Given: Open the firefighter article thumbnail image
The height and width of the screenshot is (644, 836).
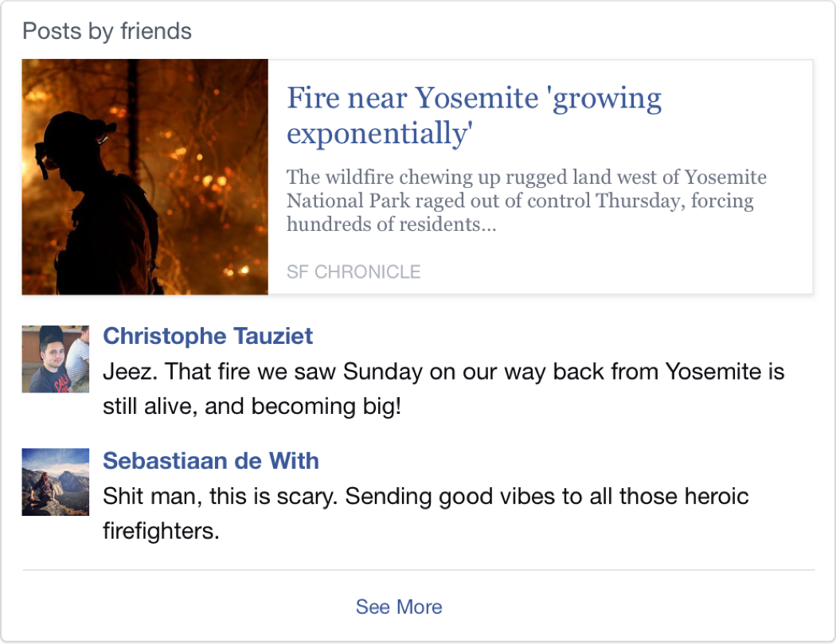Looking at the screenshot, I should click(145, 177).
